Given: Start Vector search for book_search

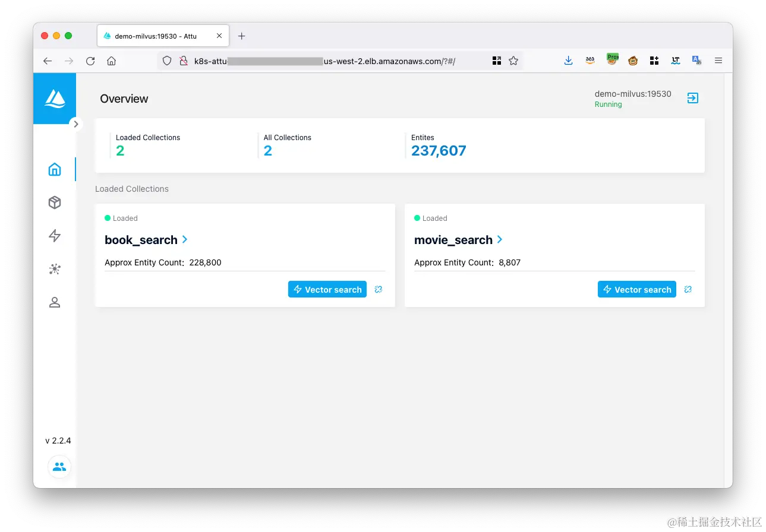Looking at the screenshot, I should click(x=327, y=289).
